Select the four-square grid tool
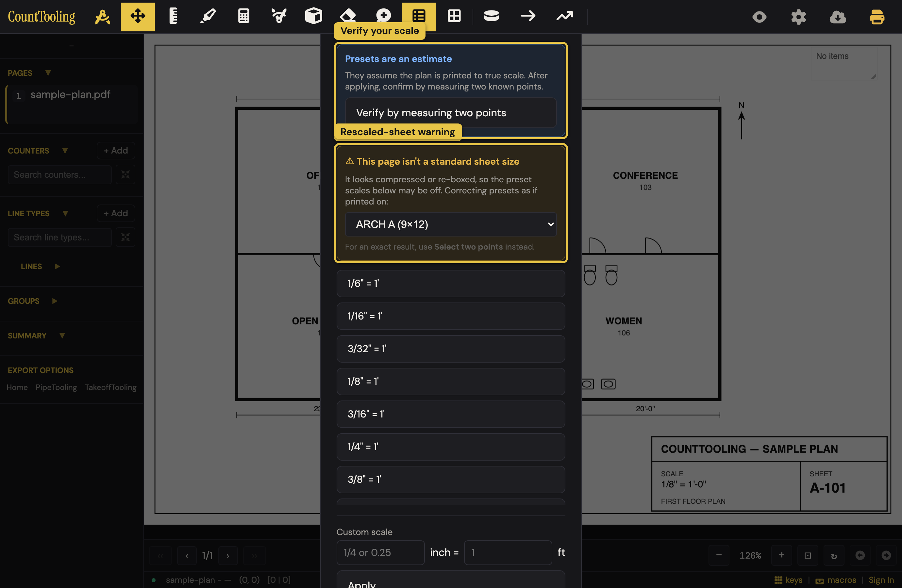 click(x=454, y=17)
